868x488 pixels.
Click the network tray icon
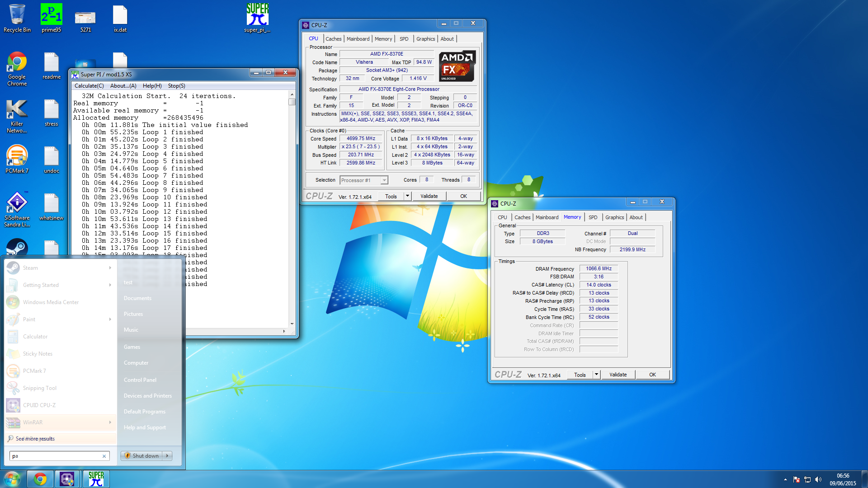point(807,479)
